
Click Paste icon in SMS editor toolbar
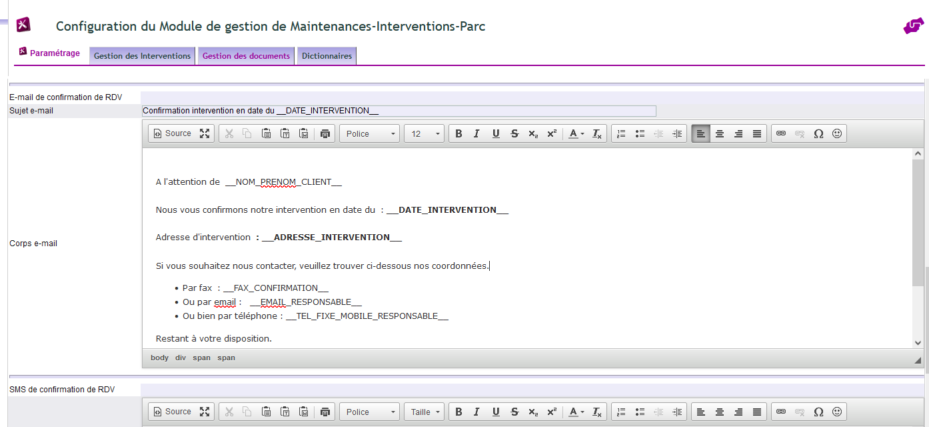point(266,412)
